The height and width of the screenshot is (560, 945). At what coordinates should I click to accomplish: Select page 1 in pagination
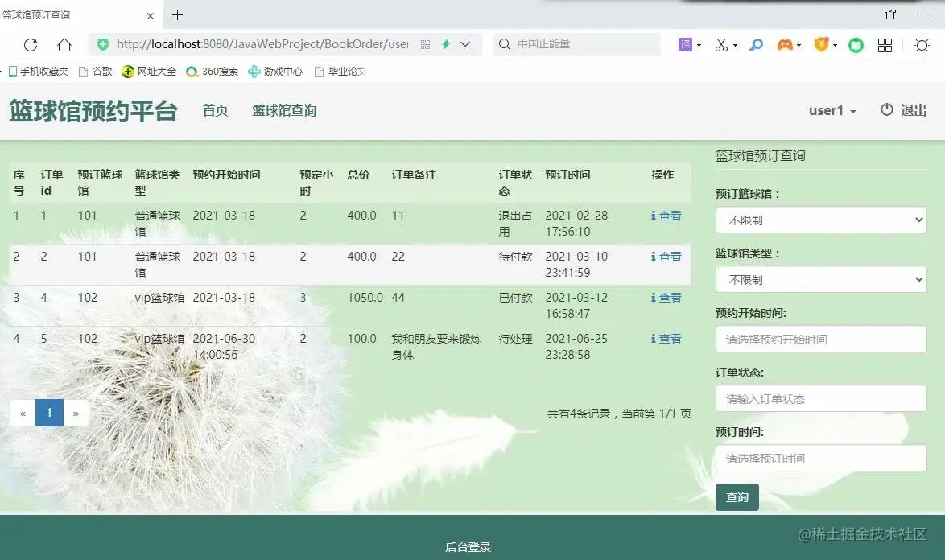coord(49,413)
